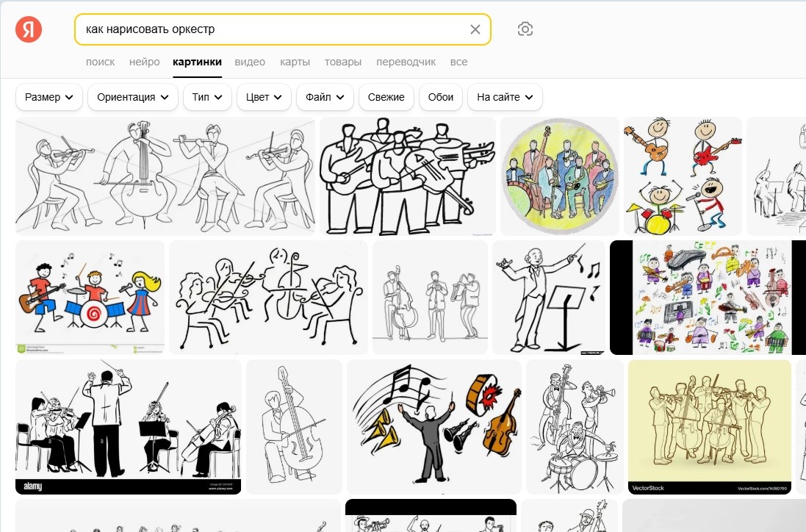The image size is (806, 532).
Task: Open the single cellist line drawing
Action: pos(294,427)
